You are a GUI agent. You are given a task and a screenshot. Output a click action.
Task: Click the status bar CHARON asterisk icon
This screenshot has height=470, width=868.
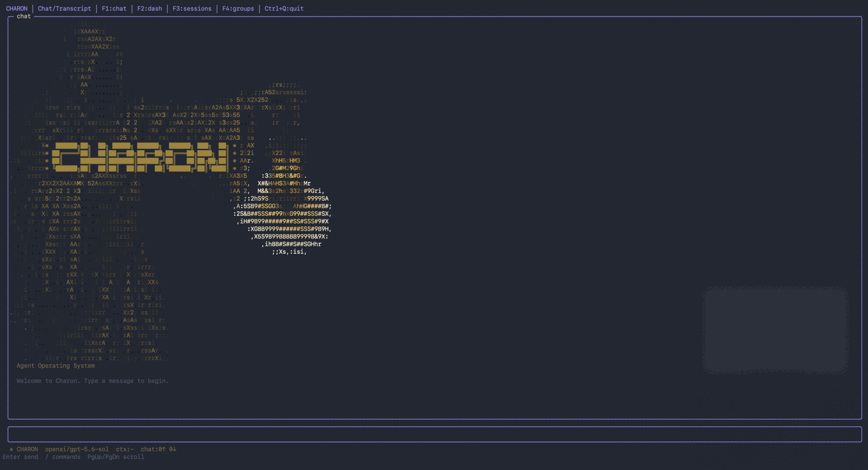(11, 450)
